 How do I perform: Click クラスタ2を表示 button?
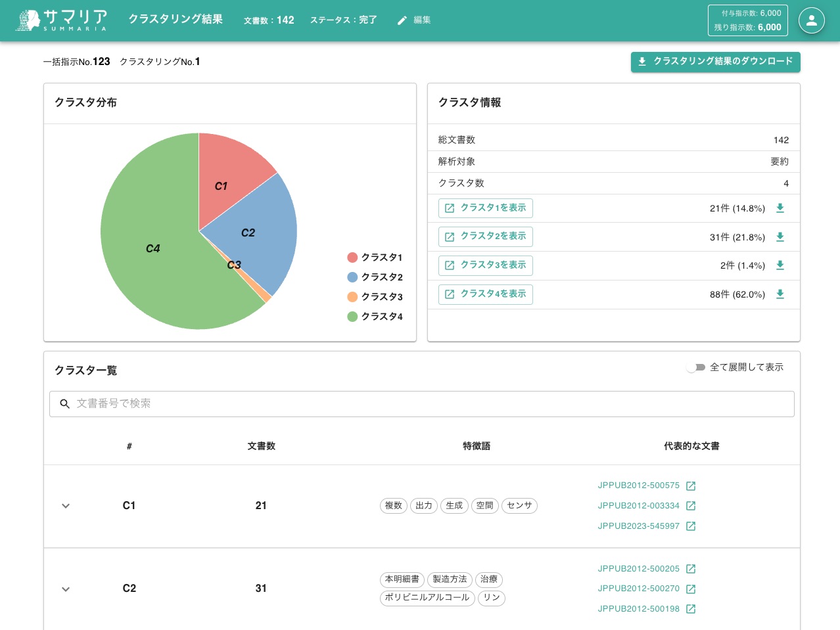click(486, 236)
